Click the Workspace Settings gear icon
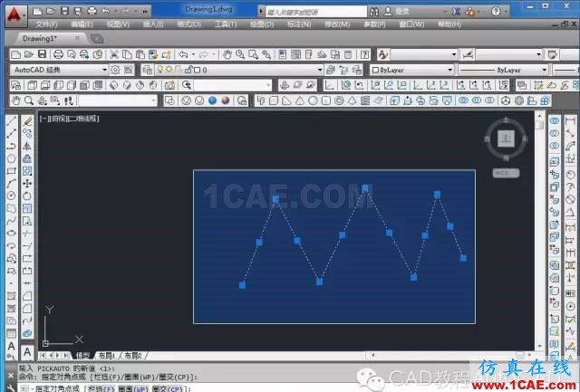Viewport: 580px width, 392px height. coord(115,70)
